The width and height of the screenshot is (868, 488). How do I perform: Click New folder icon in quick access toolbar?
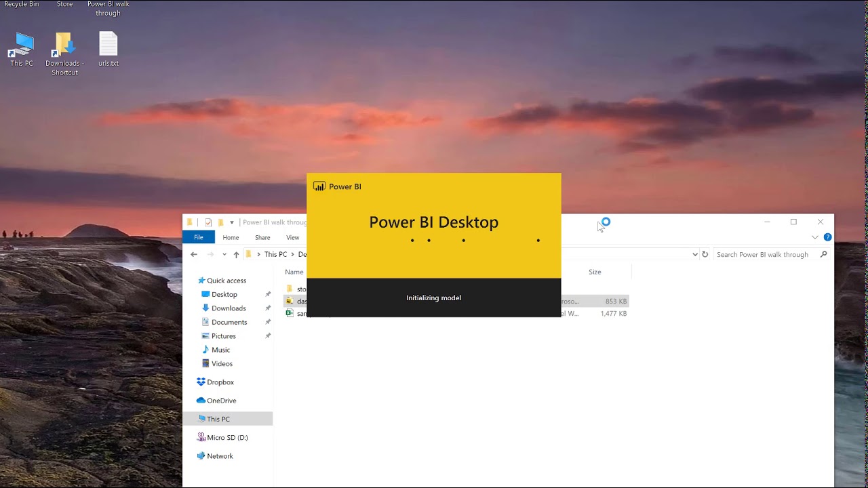[x=220, y=222]
